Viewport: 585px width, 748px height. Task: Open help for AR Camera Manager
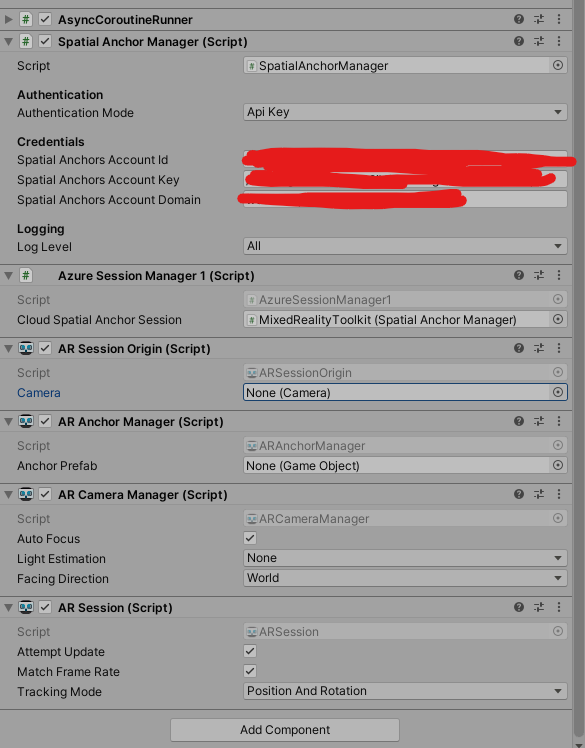point(519,494)
